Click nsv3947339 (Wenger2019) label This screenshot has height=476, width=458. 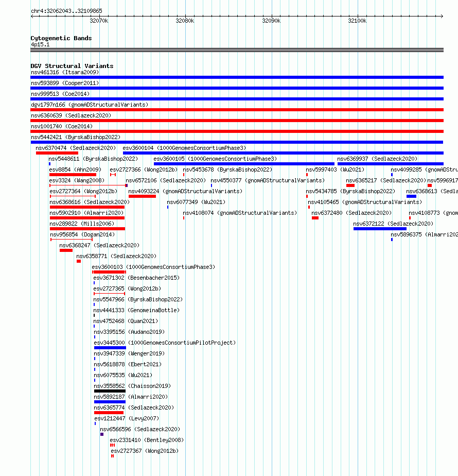point(129,354)
